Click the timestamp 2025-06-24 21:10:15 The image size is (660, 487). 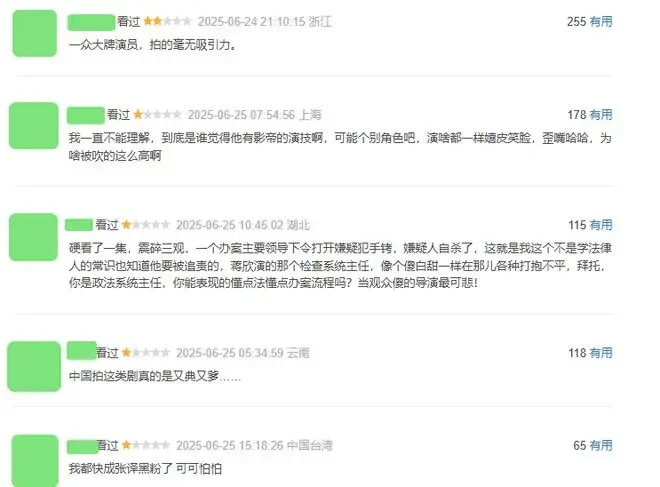[251, 21]
